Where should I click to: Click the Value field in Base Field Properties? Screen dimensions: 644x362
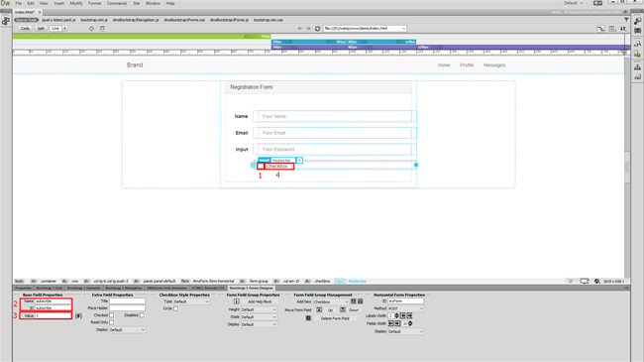pyautogui.click(x=53, y=315)
